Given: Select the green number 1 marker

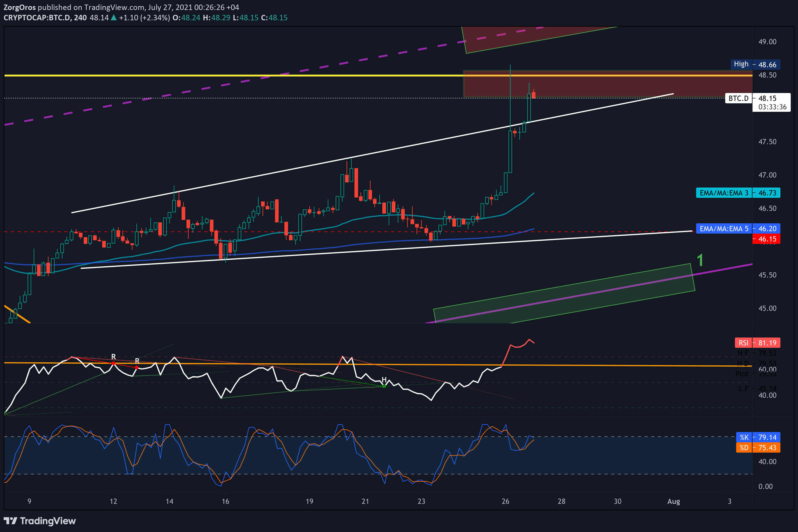Looking at the screenshot, I should pos(700,260).
